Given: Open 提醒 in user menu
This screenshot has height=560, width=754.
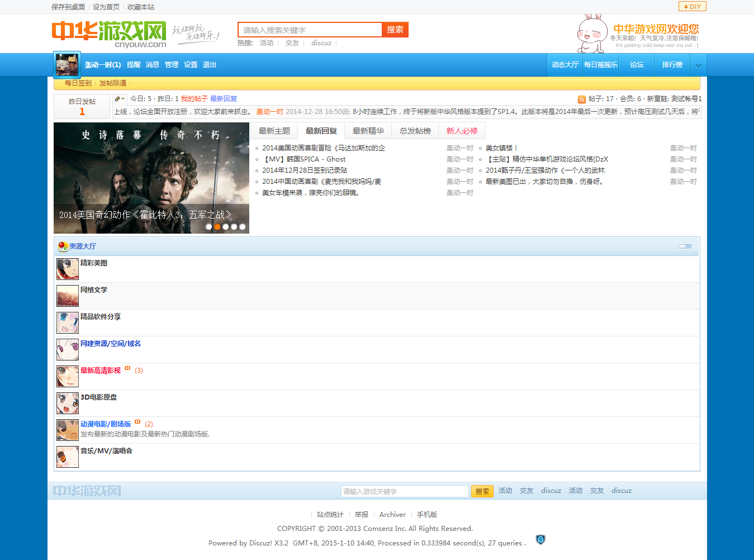Looking at the screenshot, I should [134, 65].
